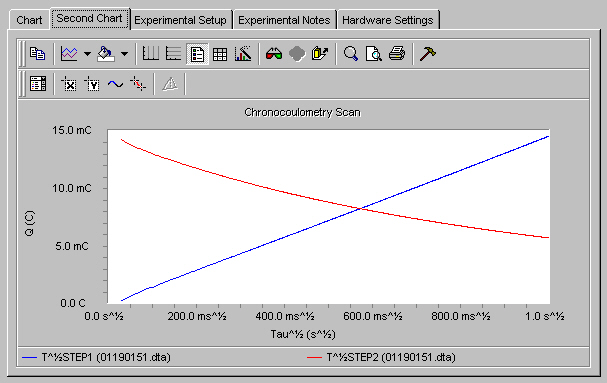This screenshot has height=383, width=607.
Task: Open the chart gallery line-graph icon
Action: pyautogui.click(x=69, y=53)
